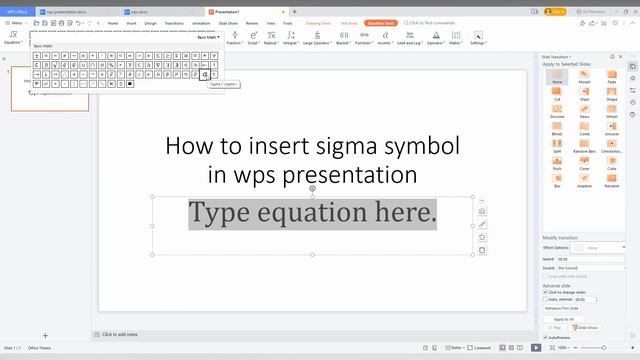Open Comment in the status bar
Image resolution: width=640 pixels, height=360 pixels.
(x=479, y=348)
